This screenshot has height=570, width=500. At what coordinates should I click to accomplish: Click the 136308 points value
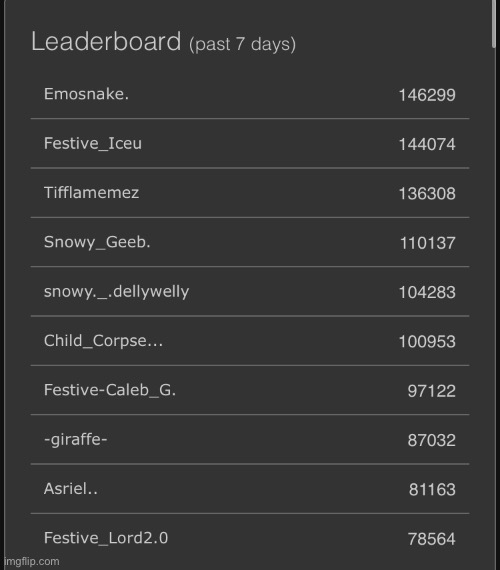(x=427, y=194)
